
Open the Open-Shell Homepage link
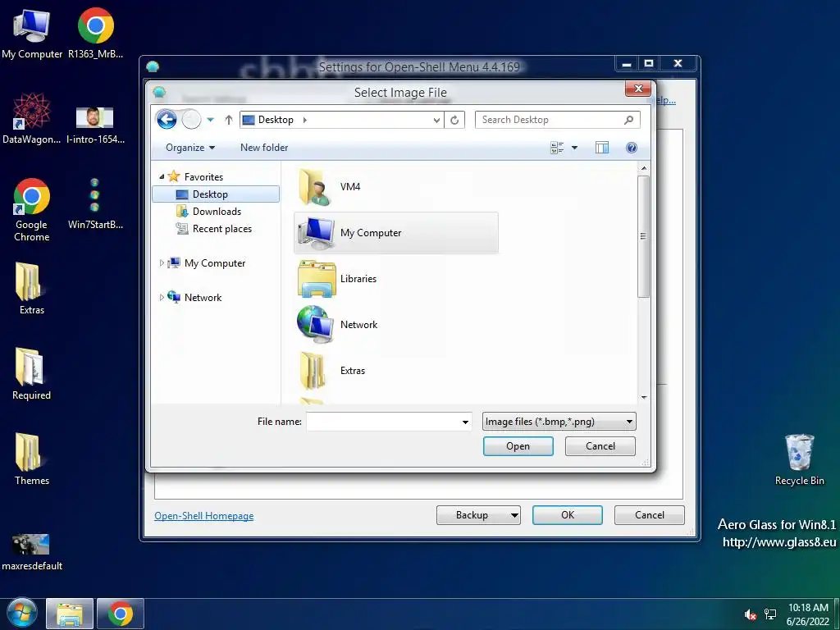(x=204, y=516)
